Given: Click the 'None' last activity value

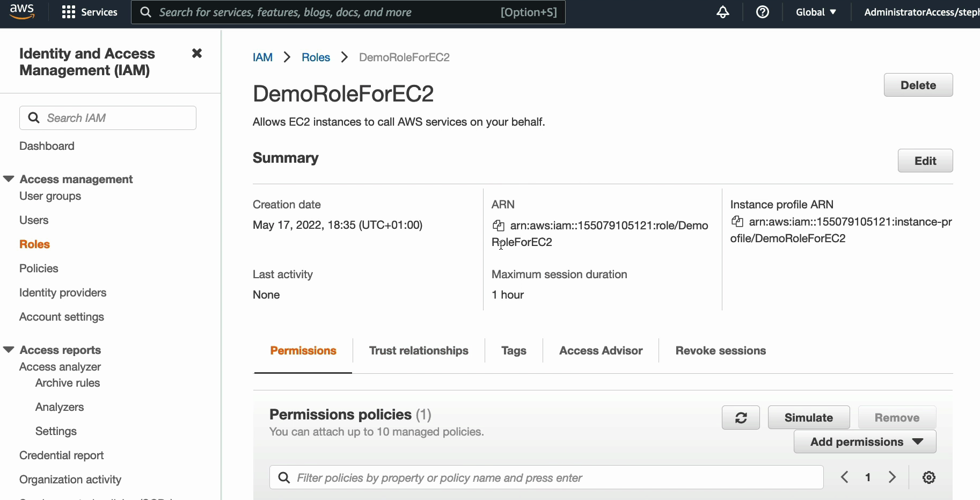Looking at the screenshot, I should click(266, 295).
